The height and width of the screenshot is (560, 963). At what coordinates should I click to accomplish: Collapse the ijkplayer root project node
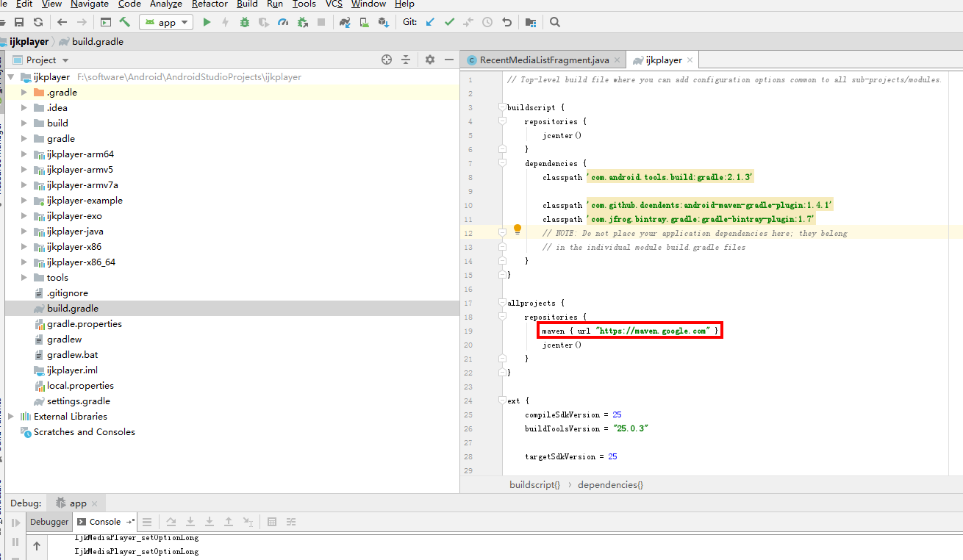11,77
